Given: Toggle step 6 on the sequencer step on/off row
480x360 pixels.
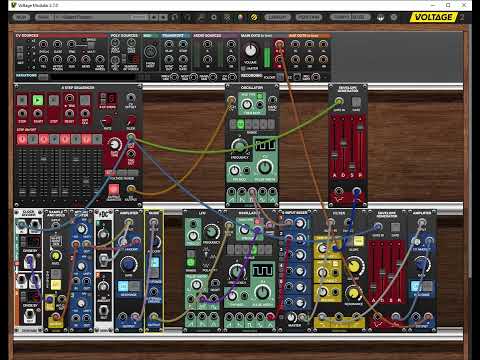Looking at the screenshot, I should pos(75,139).
